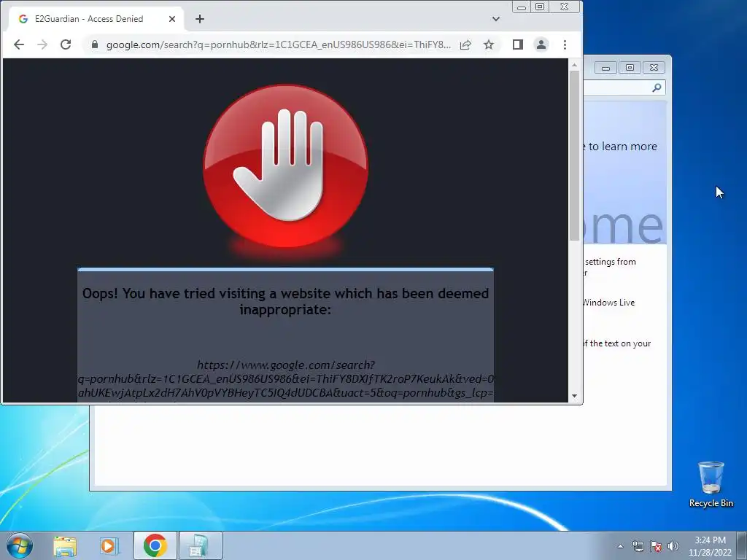
Task: Click the vertical scrollbar thumb
Action: pos(575,156)
